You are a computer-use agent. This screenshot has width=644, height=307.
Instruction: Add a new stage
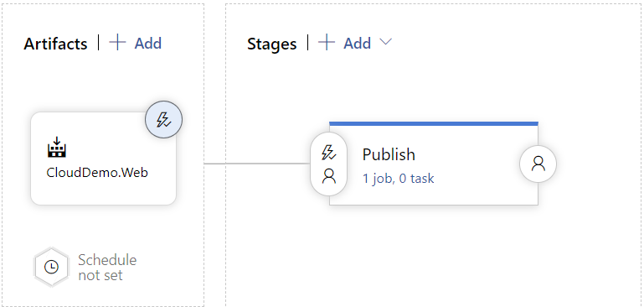345,43
